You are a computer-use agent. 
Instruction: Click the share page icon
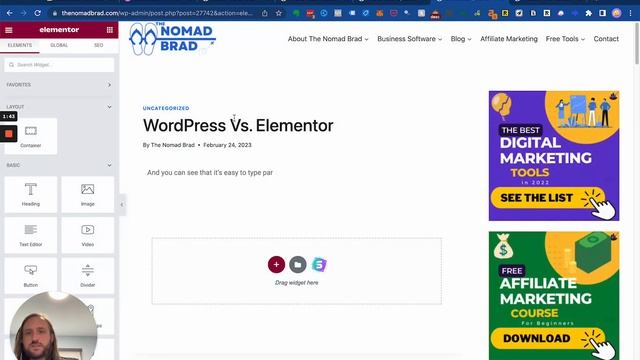[264, 13]
